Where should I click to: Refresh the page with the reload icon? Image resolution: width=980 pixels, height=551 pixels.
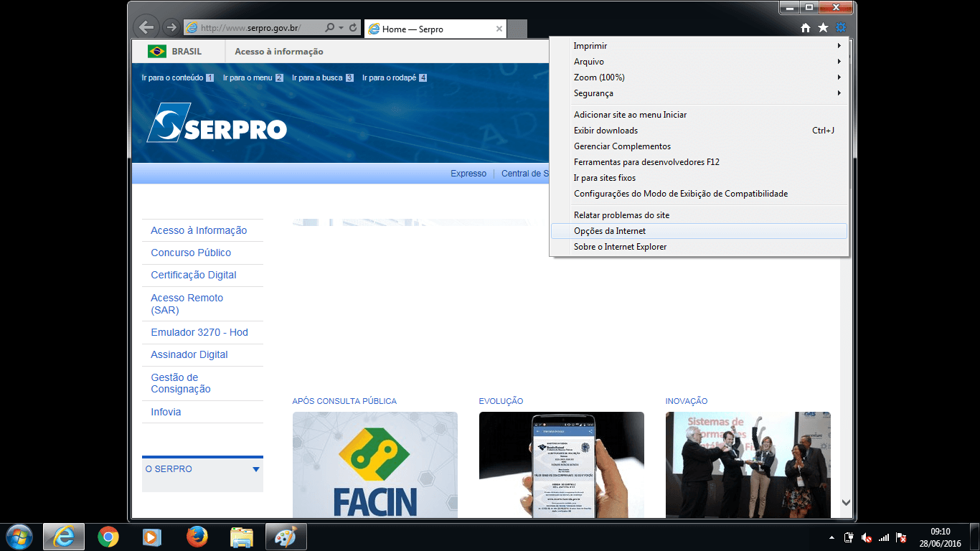(x=353, y=28)
